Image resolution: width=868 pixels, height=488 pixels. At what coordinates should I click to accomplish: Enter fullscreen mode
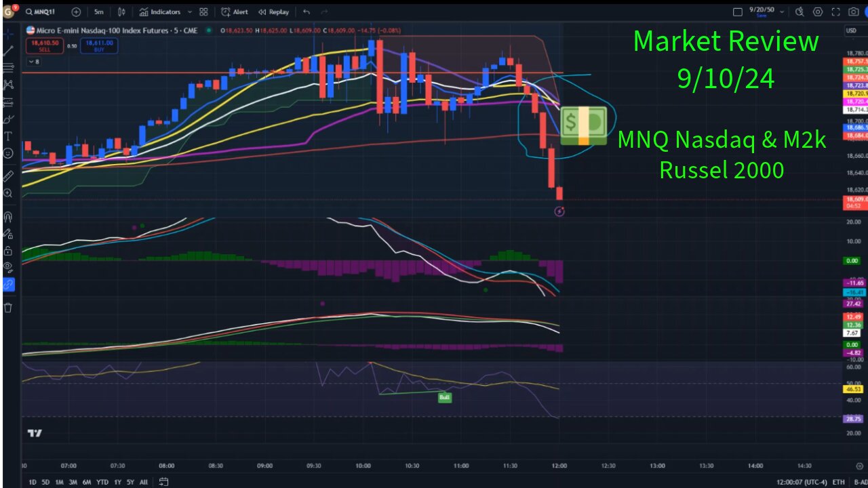coord(835,12)
